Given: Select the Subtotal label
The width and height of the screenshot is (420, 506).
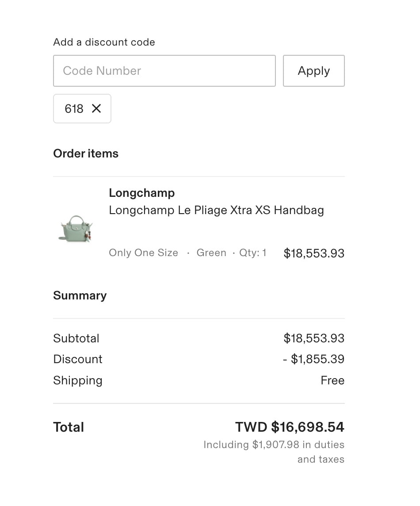Looking at the screenshot, I should pos(76,338).
